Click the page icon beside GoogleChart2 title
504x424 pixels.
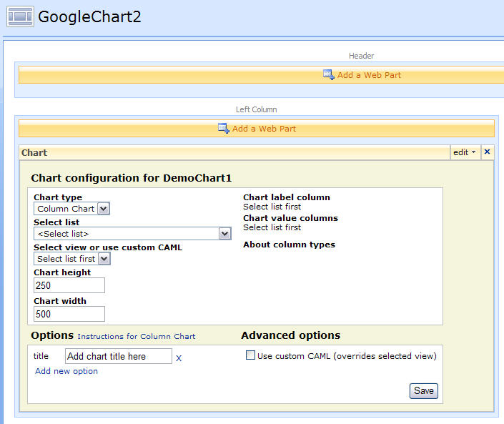20,16
